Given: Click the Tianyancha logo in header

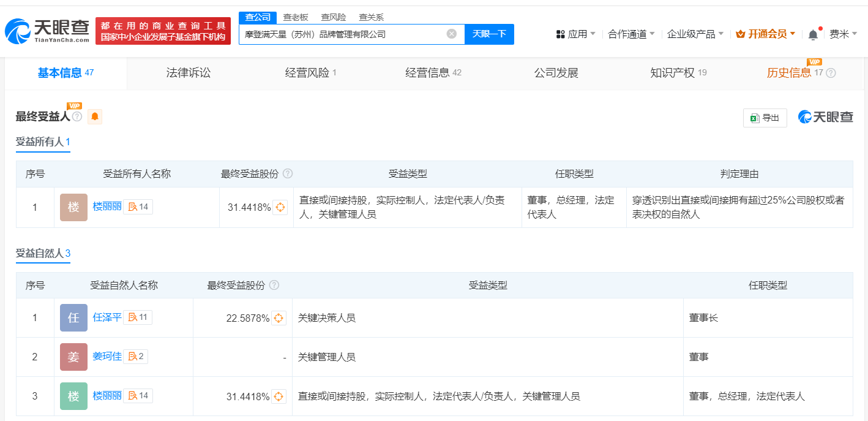Looking at the screenshot, I should (x=48, y=30).
